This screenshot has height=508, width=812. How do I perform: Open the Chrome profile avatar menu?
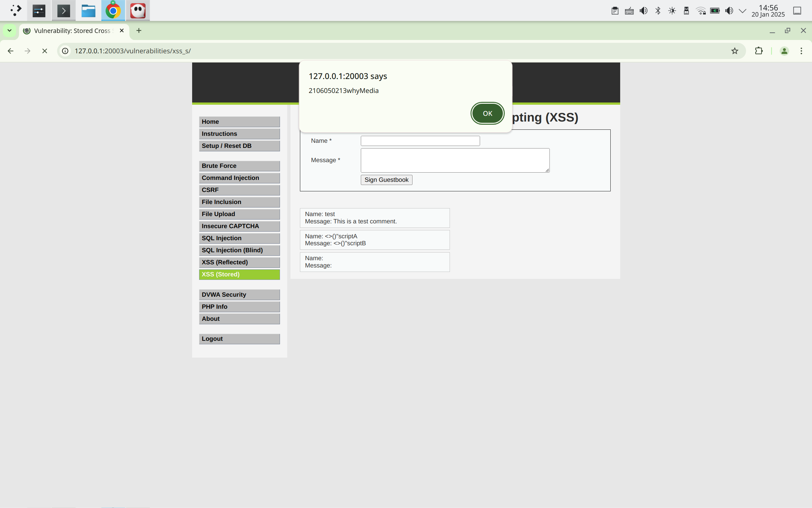[x=784, y=51]
